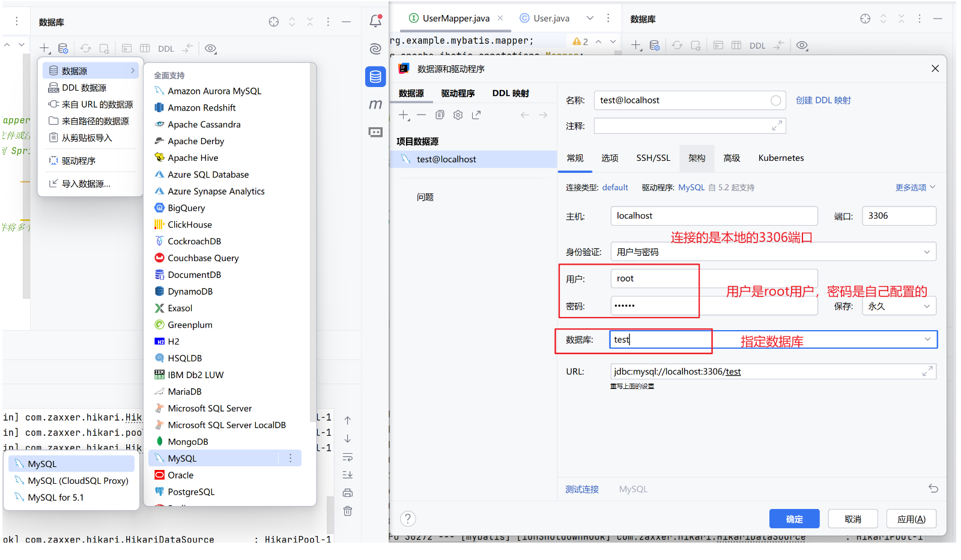This screenshot has height=560, width=961.
Task: Open UserMapper.java editor tab
Action: point(456,18)
